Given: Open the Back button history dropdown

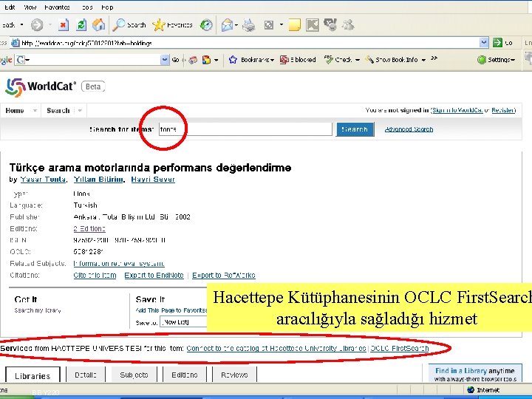Looking at the screenshot, I should 21,25.
